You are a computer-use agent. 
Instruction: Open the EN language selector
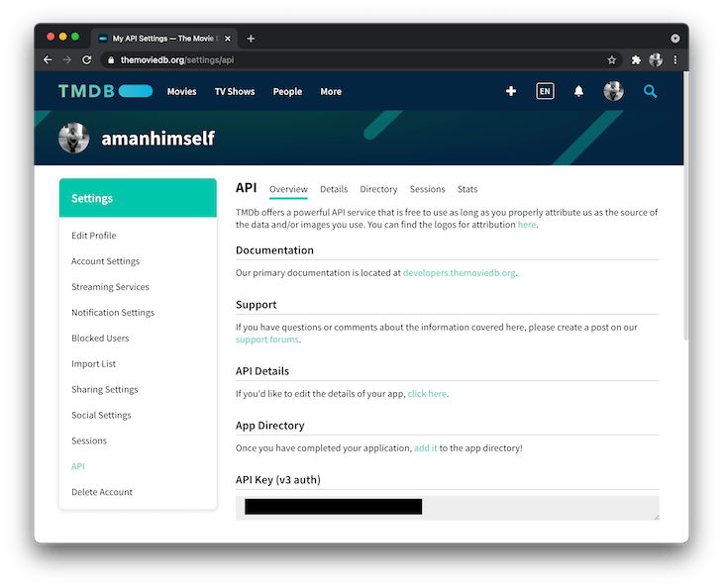(545, 91)
